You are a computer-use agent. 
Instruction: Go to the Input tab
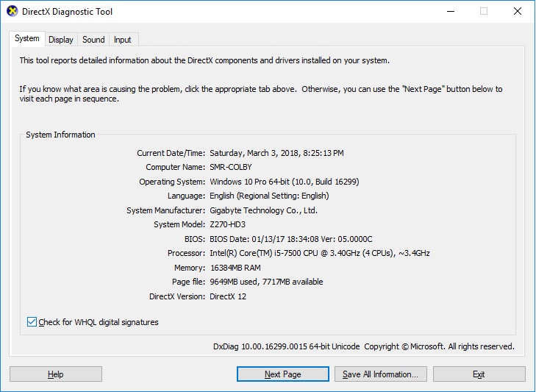click(123, 40)
